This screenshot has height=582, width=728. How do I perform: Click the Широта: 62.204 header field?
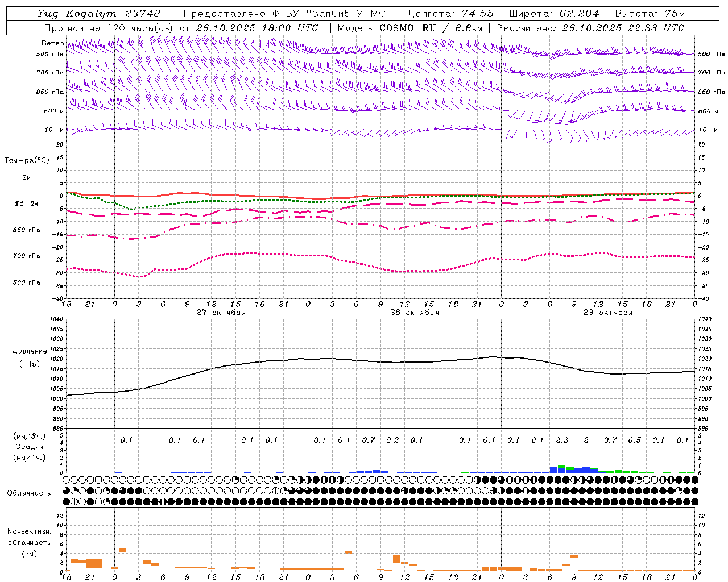(554, 14)
